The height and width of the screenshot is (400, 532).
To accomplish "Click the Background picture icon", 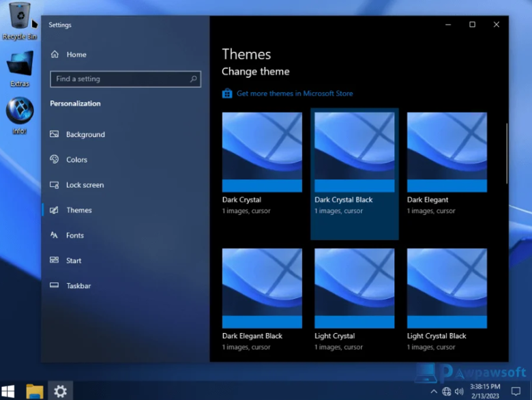I will 55,134.
